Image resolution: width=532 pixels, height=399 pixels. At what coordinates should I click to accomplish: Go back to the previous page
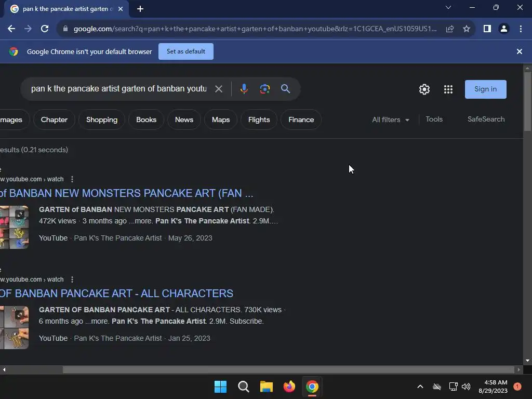[11, 29]
